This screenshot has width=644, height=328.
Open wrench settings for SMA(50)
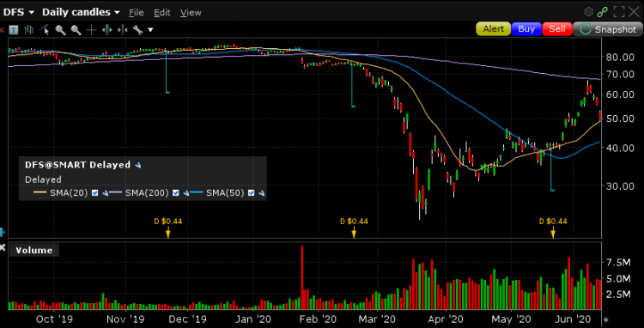(261, 193)
